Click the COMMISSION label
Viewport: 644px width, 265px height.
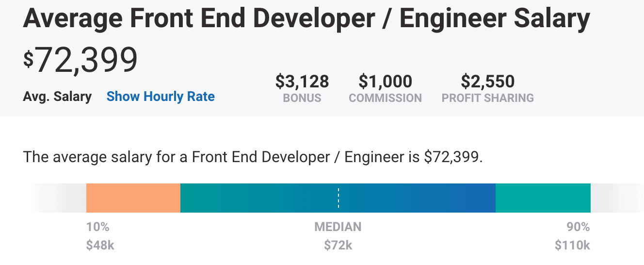coord(386,98)
